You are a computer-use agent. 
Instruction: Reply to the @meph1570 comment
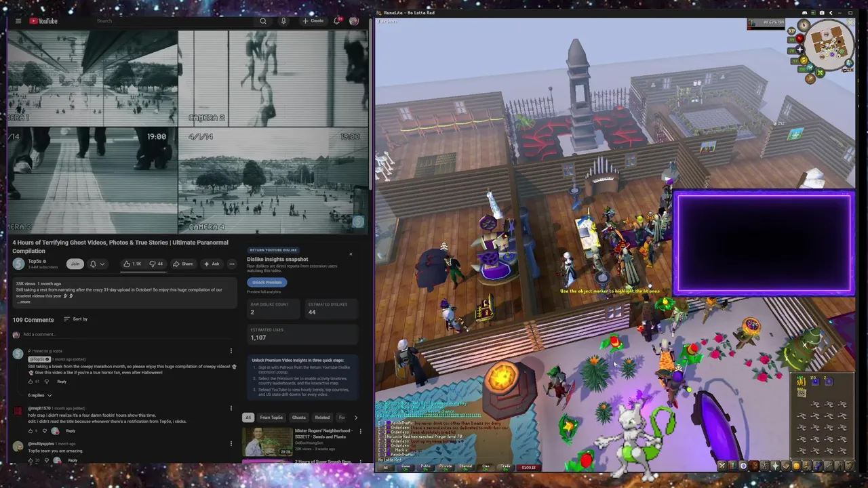point(71,431)
